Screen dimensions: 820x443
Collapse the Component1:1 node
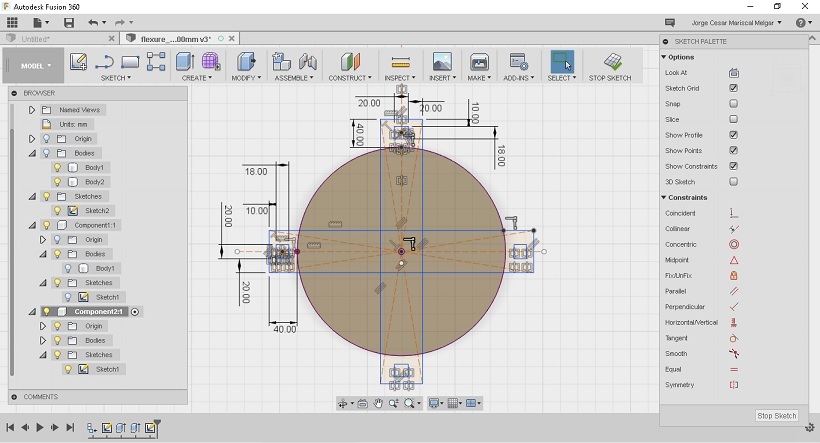point(32,225)
